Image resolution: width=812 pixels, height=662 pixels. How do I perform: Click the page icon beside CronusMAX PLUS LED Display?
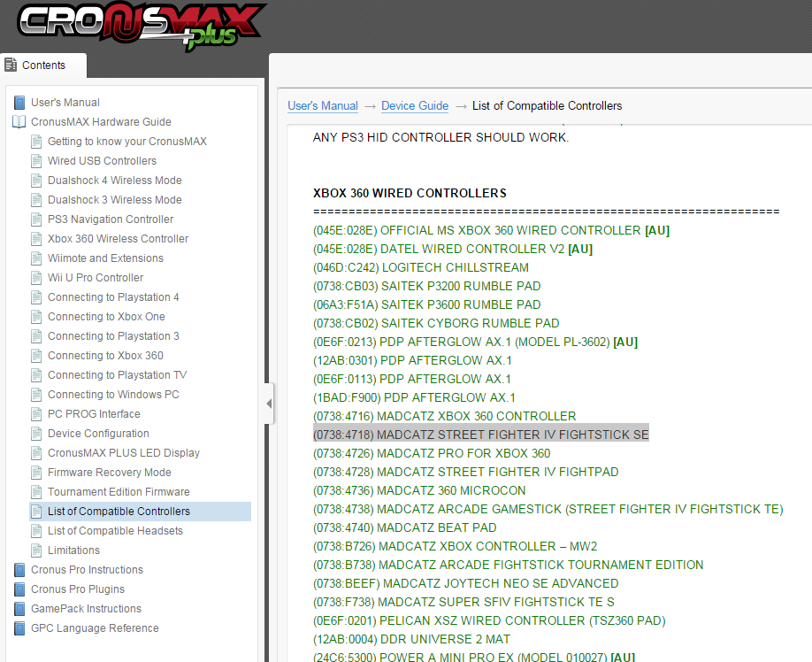36,453
